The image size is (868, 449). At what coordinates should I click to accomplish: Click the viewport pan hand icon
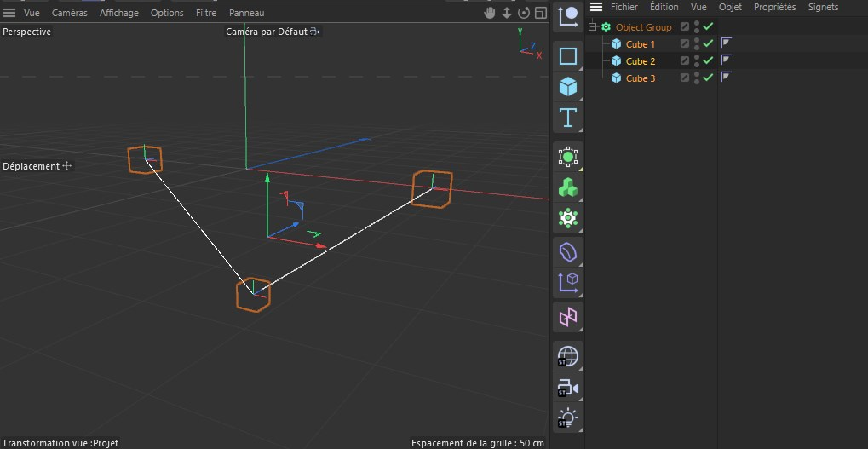(490, 13)
